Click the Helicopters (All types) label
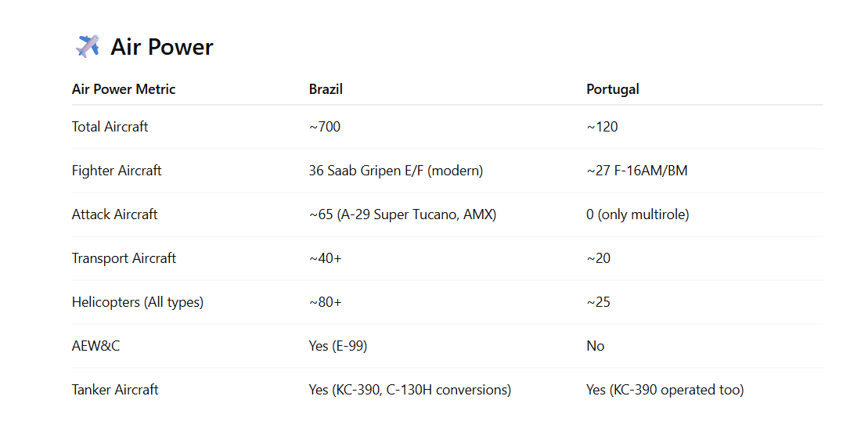The width and height of the screenshot is (868, 425). 138,302
